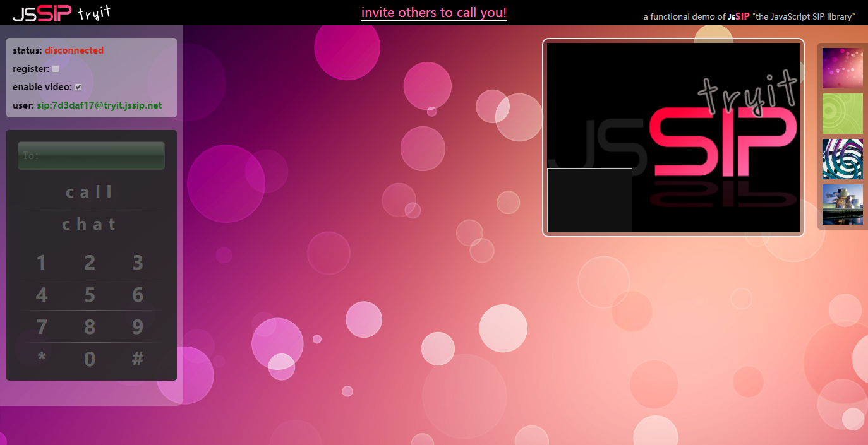Tap keypad digit 5
Viewport: 868px width, 445px height.
pos(90,295)
